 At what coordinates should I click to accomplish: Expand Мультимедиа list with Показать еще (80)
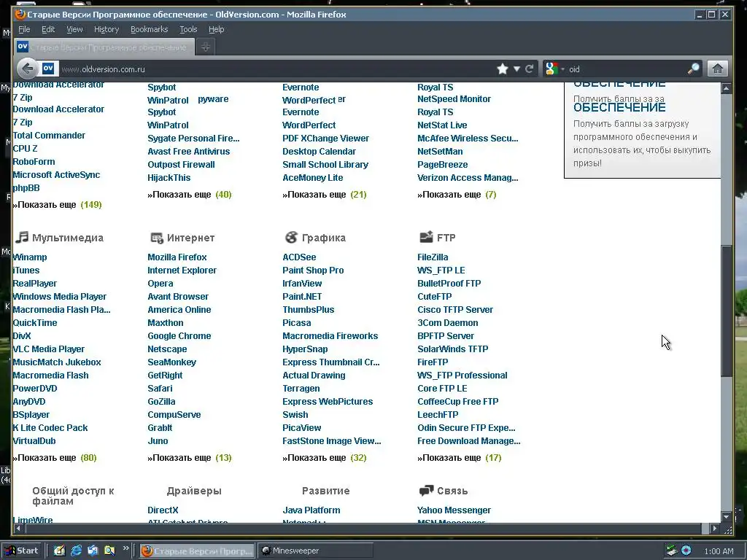point(55,458)
